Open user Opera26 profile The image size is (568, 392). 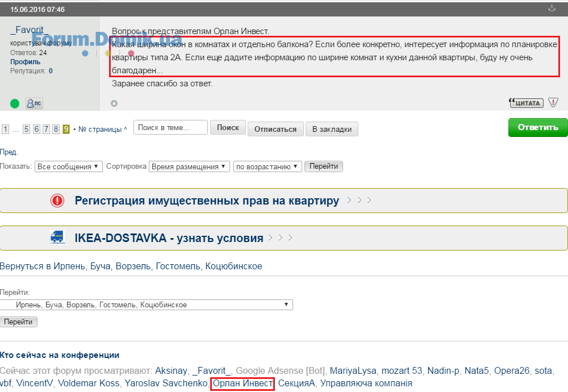(x=512, y=371)
